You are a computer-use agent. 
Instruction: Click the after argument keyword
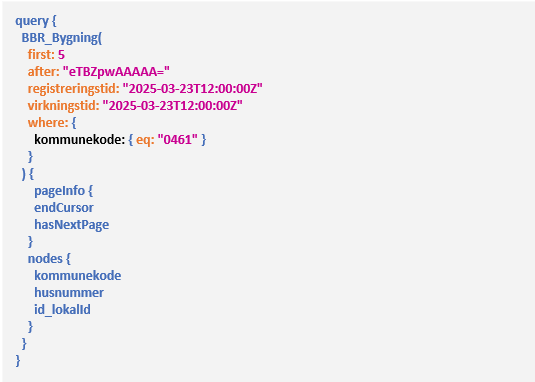44,72
